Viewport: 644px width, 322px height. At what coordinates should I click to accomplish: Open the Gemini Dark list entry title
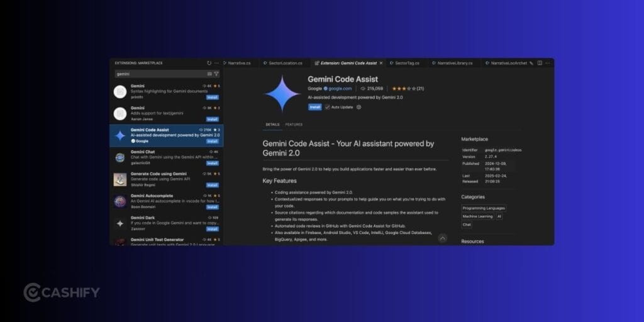[143, 218]
